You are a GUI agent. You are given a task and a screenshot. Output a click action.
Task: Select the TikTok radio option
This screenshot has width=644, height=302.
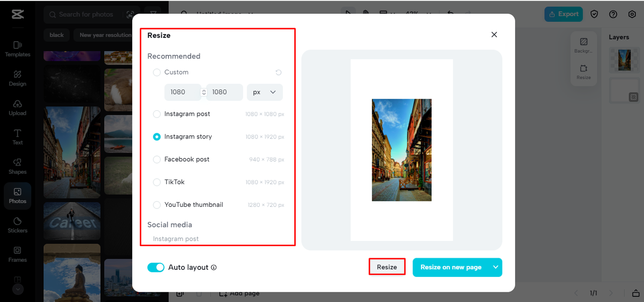pyautogui.click(x=157, y=182)
